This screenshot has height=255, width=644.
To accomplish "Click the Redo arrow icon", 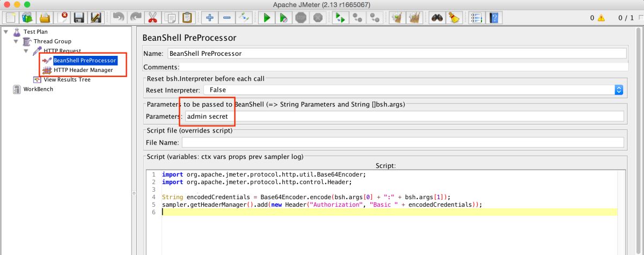I will [x=135, y=18].
